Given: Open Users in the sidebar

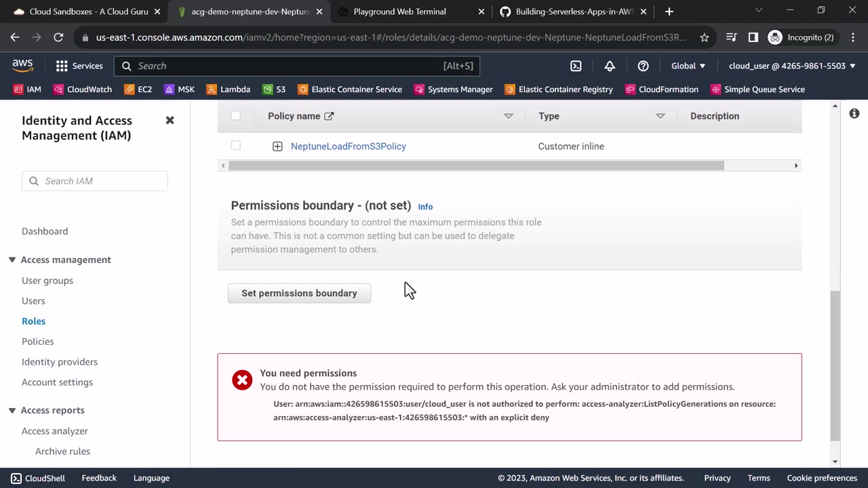Looking at the screenshot, I should 33,301.
